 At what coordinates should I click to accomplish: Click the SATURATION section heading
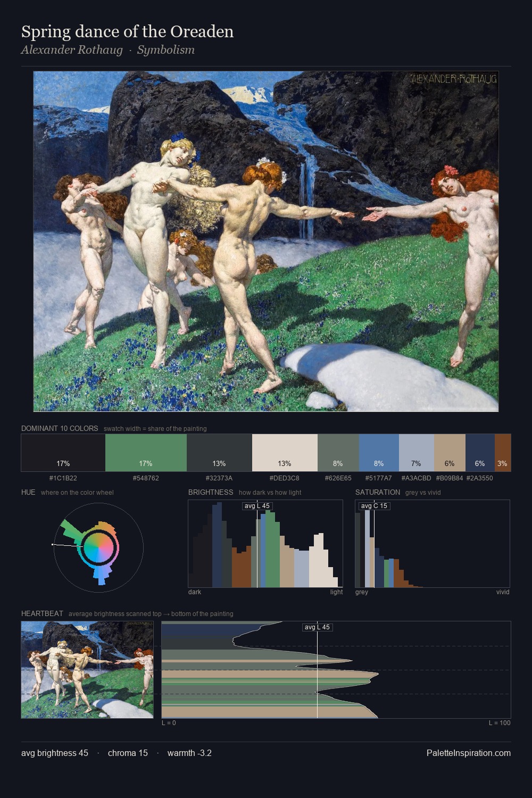pos(378,492)
